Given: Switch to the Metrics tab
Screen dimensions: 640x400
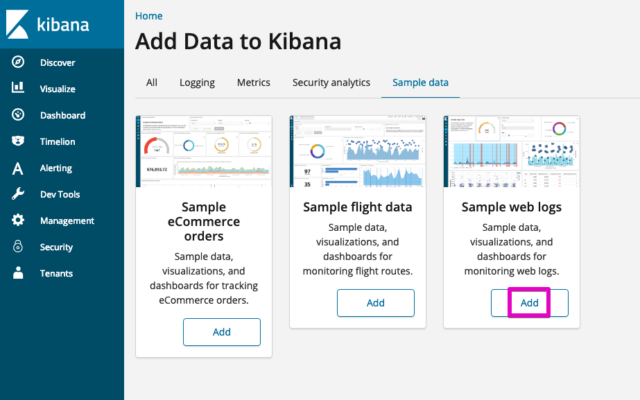Looking at the screenshot, I should point(253,82).
